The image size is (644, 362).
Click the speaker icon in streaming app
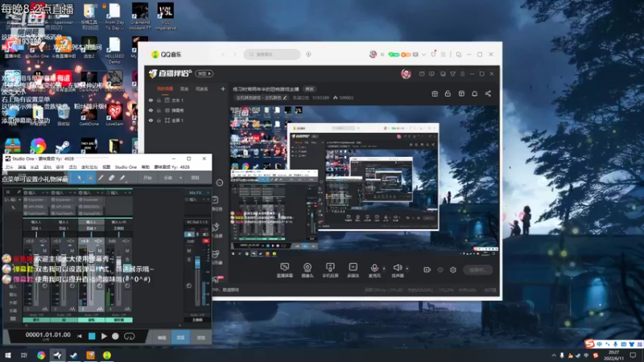(x=397, y=267)
